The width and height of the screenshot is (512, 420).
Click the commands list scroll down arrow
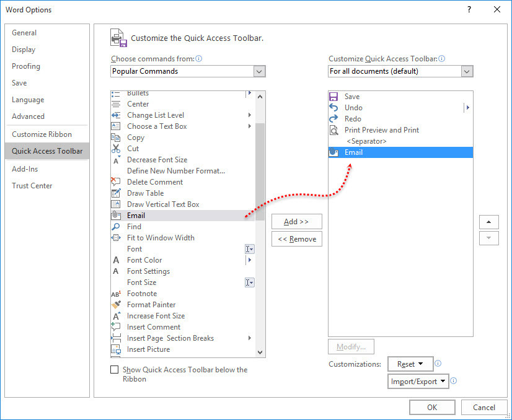pos(260,352)
